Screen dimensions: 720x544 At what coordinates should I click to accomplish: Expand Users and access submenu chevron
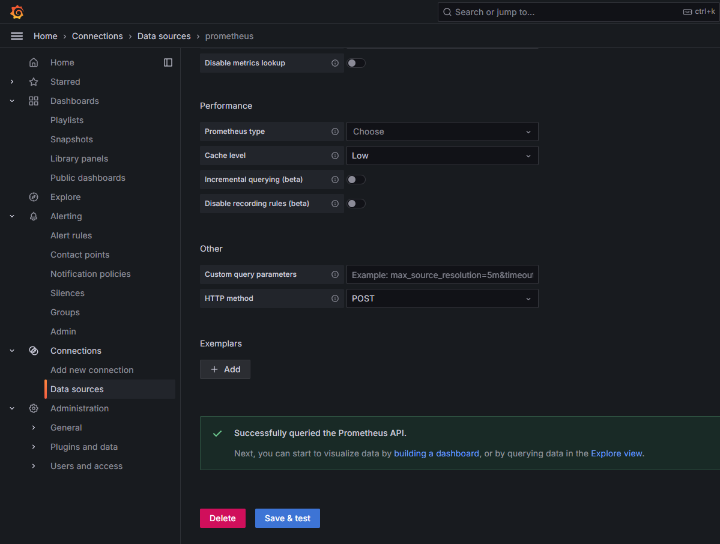[x=34, y=466]
